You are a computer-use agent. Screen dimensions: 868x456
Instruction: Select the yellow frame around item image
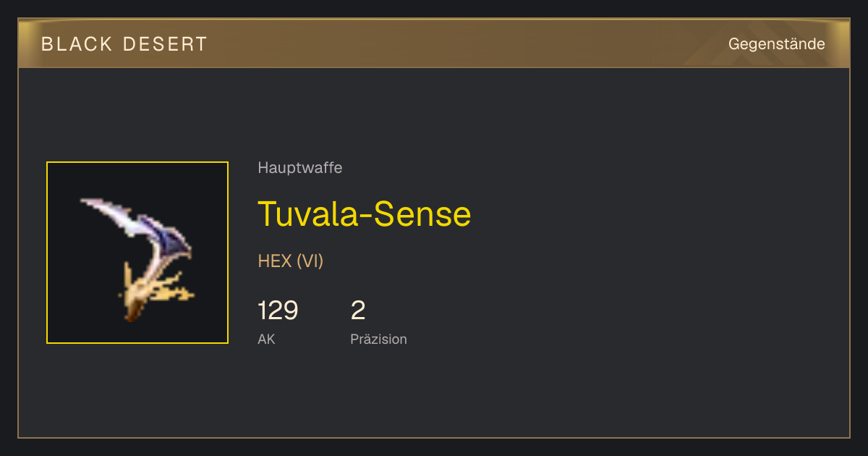point(137,253)
